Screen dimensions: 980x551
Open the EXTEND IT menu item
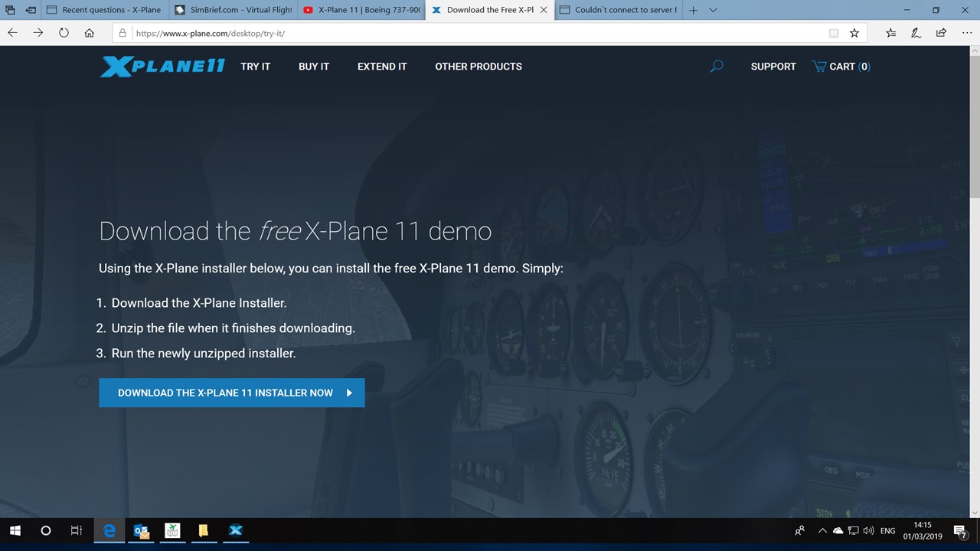point(382,67)
